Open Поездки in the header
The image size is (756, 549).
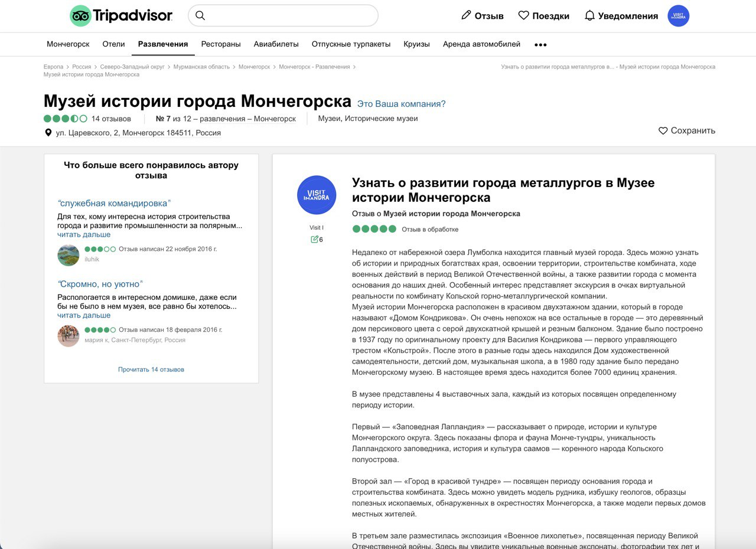(544, 16)
